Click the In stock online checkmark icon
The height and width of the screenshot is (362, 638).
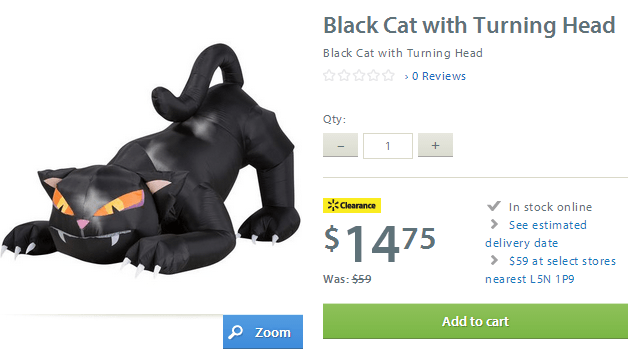click(x=494, y=206)
